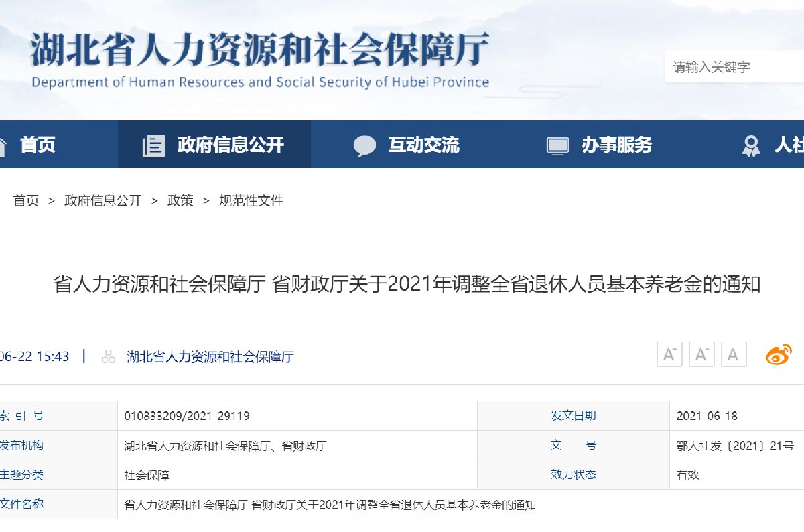Go to 政策 in the breadcrumb
804x532 pixels.
tap(180, 200)
